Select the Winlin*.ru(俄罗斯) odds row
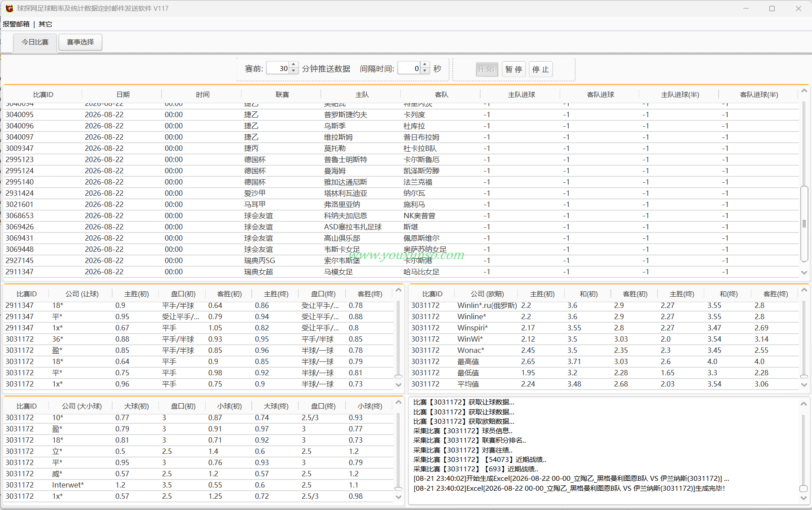This screenshot has height=510, width=812. pyautogui.click(x=604, y=306)
